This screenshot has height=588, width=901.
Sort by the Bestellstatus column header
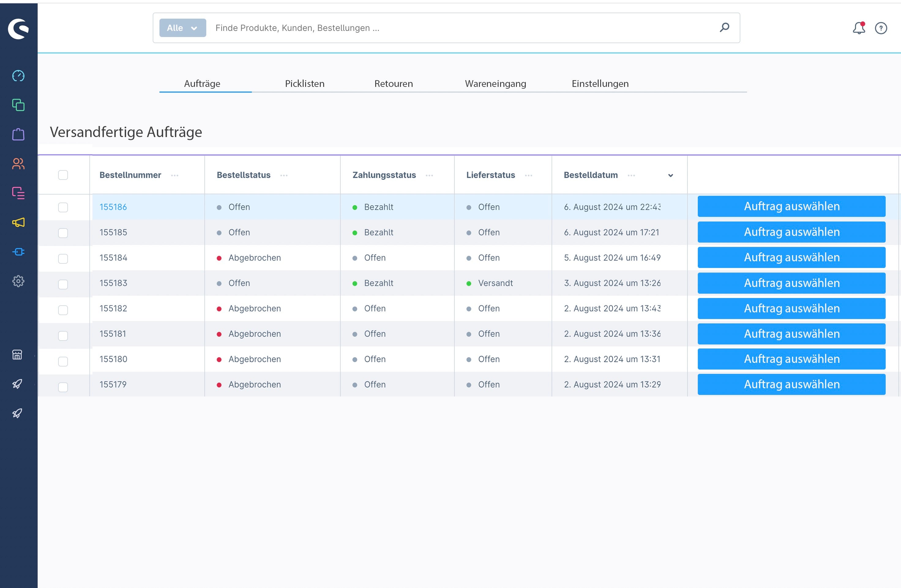coord(243,175)
